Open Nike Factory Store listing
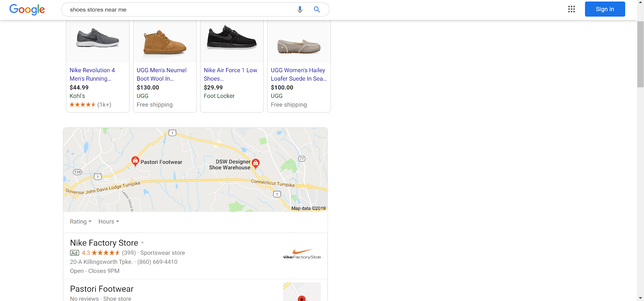 [104, 243]
